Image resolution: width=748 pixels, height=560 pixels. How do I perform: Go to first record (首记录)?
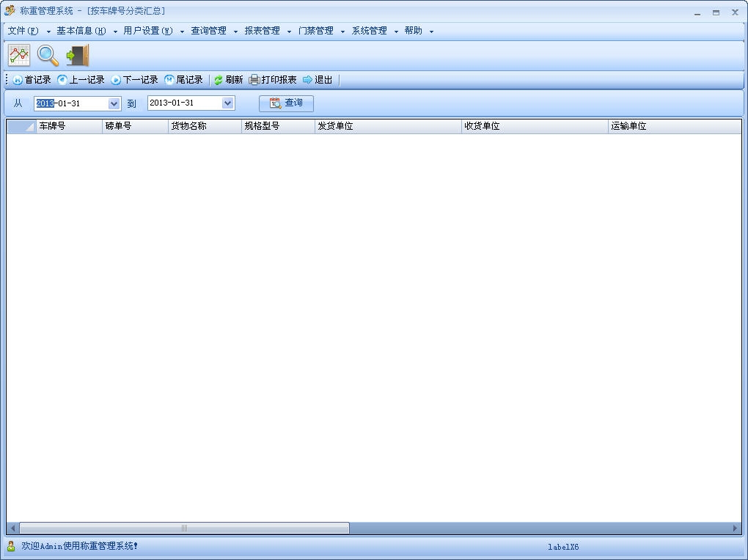click(32, 80)
